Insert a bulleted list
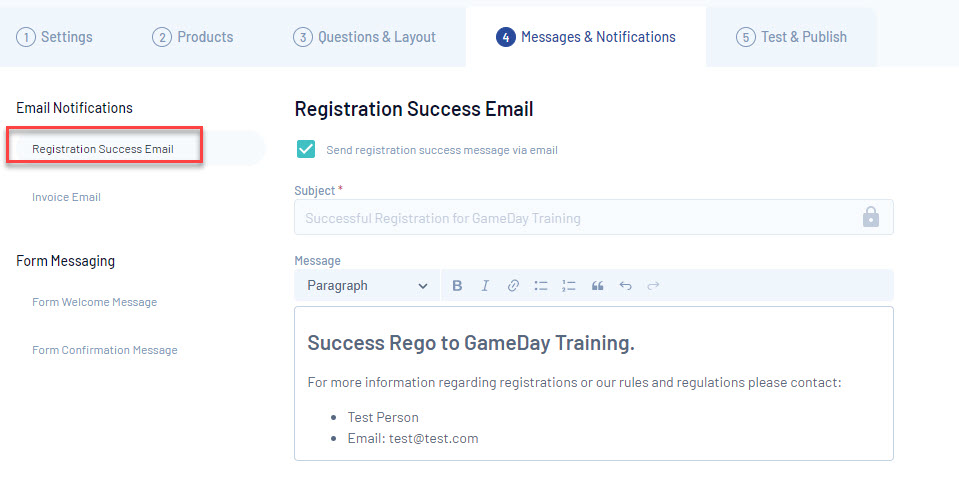 tap(541, 286)
